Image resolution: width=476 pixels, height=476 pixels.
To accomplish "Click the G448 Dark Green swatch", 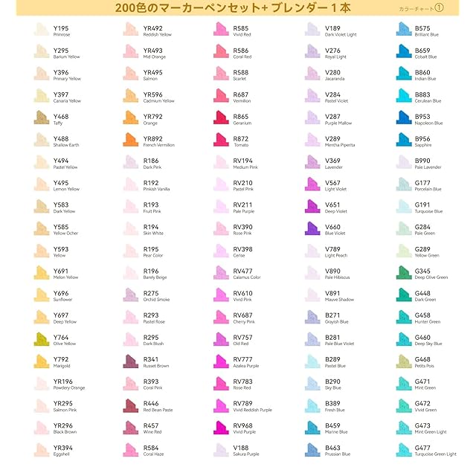I will 403,295.
